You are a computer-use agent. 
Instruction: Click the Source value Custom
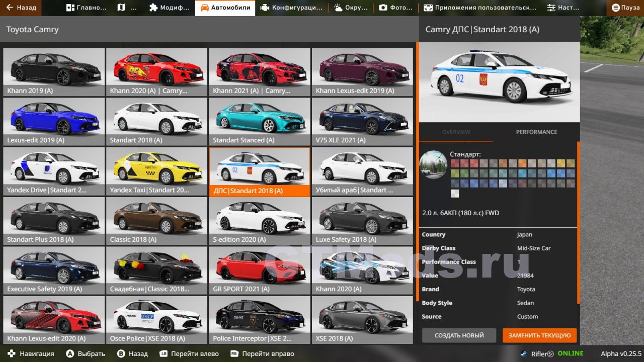[x=527, y=316]
